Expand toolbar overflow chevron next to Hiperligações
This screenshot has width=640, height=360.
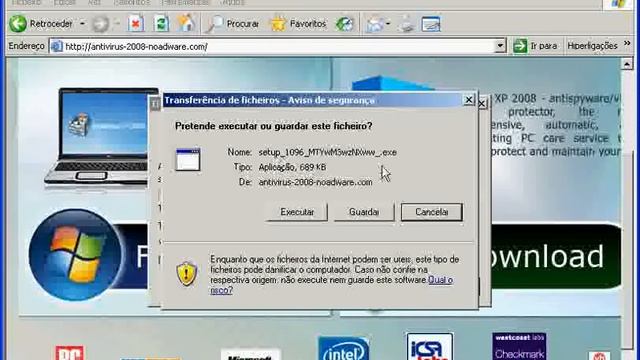click(x=627, y=43)
